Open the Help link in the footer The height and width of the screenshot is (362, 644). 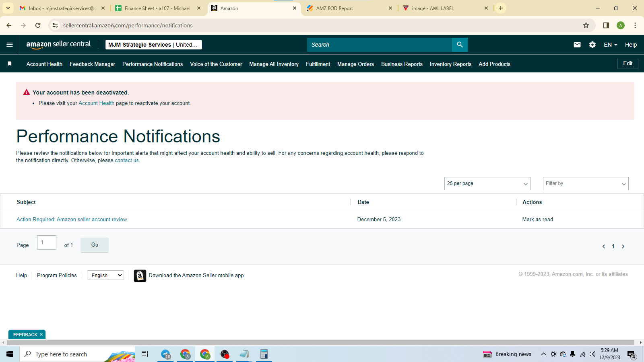(x=21, y=276)
